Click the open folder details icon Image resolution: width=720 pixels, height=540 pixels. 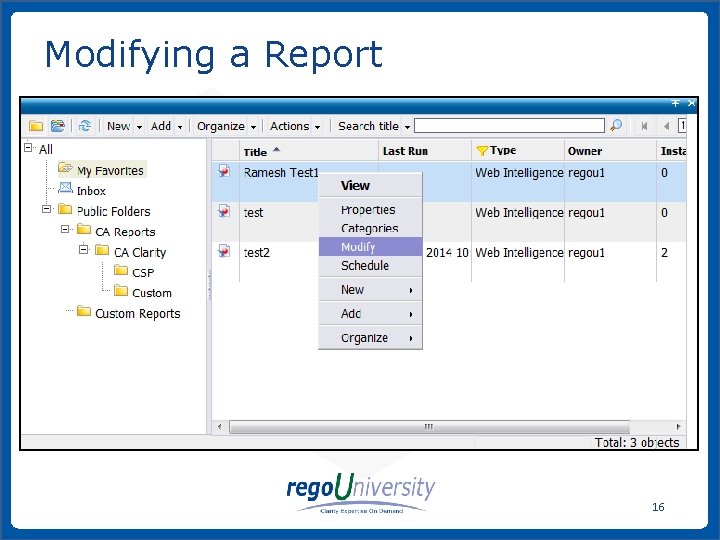(57, 126)
